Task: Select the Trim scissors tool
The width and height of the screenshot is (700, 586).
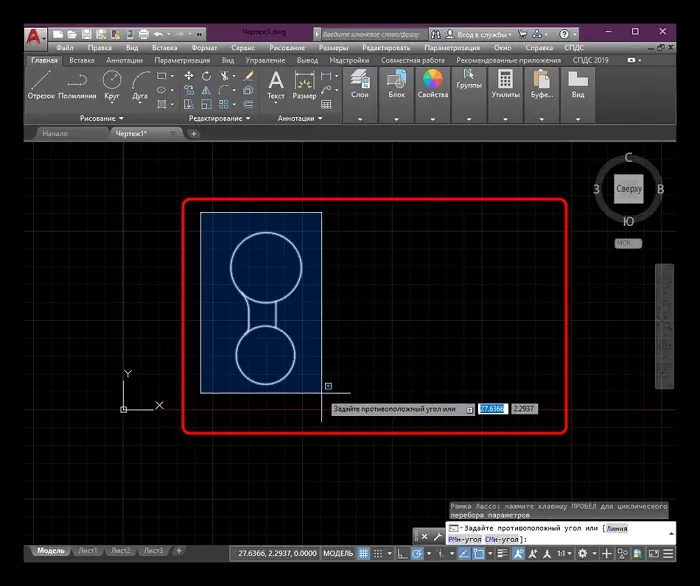Action: [x=224, y=76]
